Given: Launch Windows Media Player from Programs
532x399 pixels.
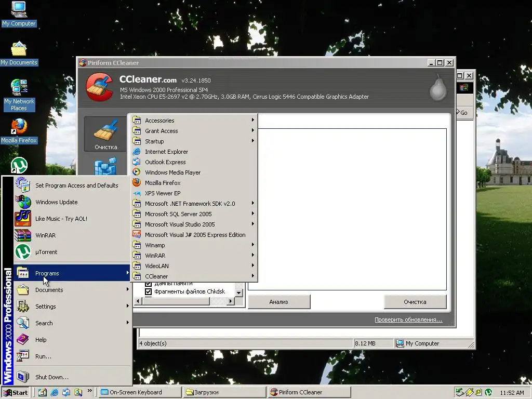Looking at the screenshot, I should point(194,172).
